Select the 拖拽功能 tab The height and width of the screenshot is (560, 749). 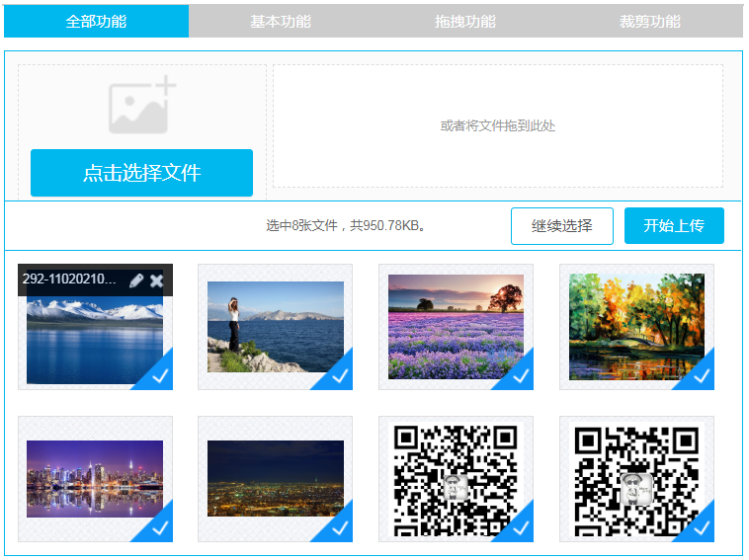(x=465, y=21)
